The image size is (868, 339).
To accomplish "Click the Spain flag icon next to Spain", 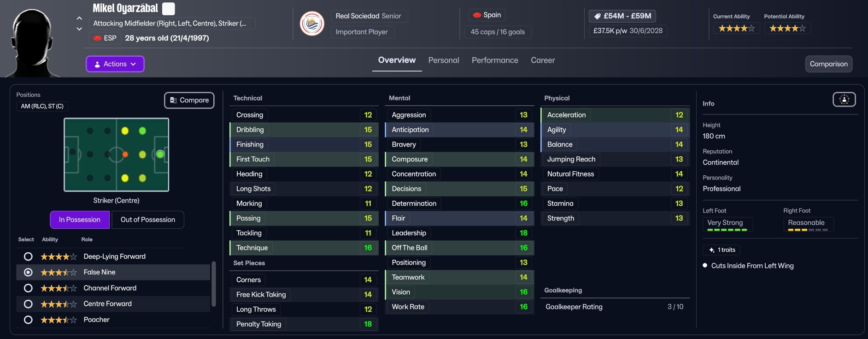I will pos(477,15).
